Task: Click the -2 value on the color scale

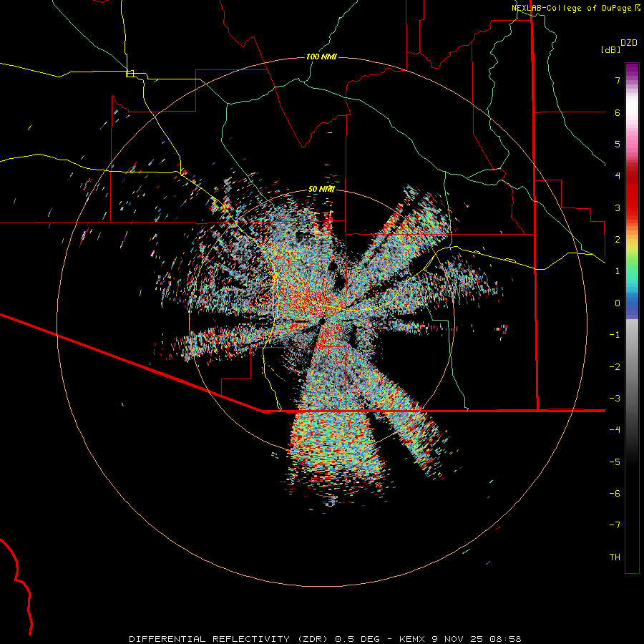Action: [x=615, y=367]
